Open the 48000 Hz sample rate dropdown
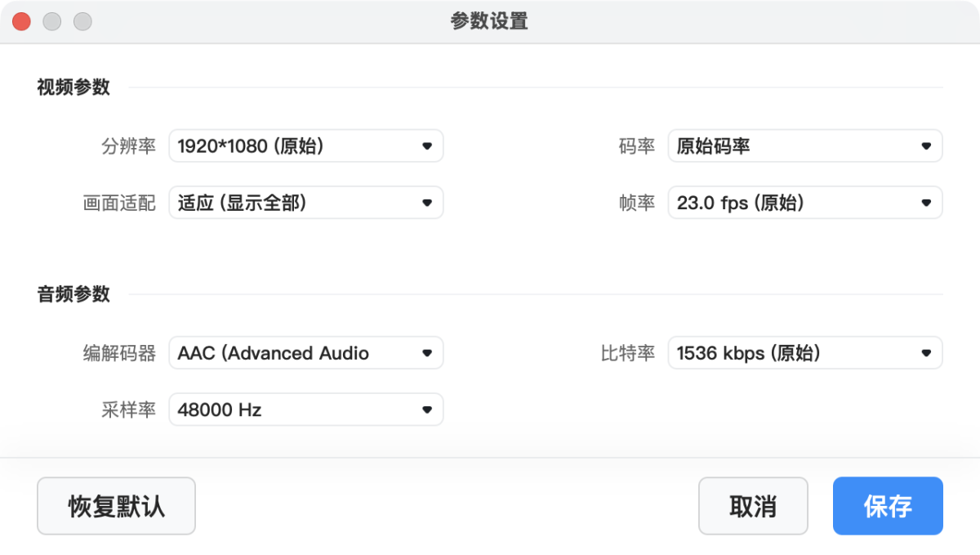Viewport: 980px width, 555px height. tap(294, 410)
